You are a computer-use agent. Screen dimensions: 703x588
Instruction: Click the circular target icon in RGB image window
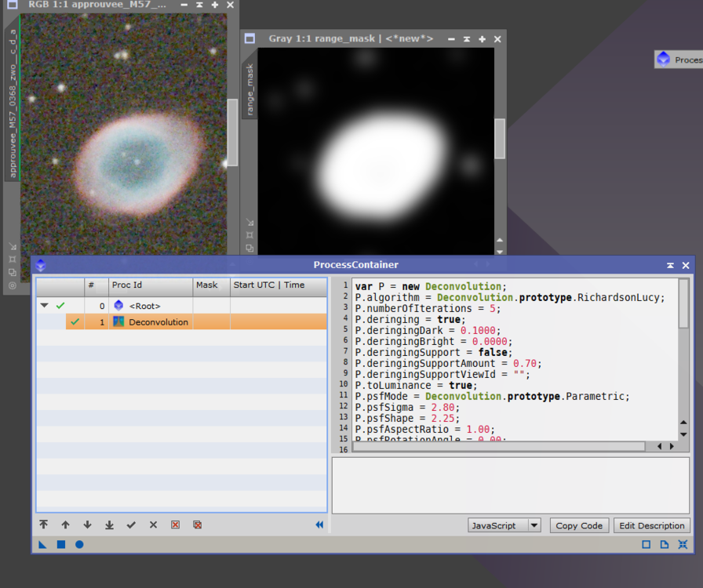pos(13,285)
